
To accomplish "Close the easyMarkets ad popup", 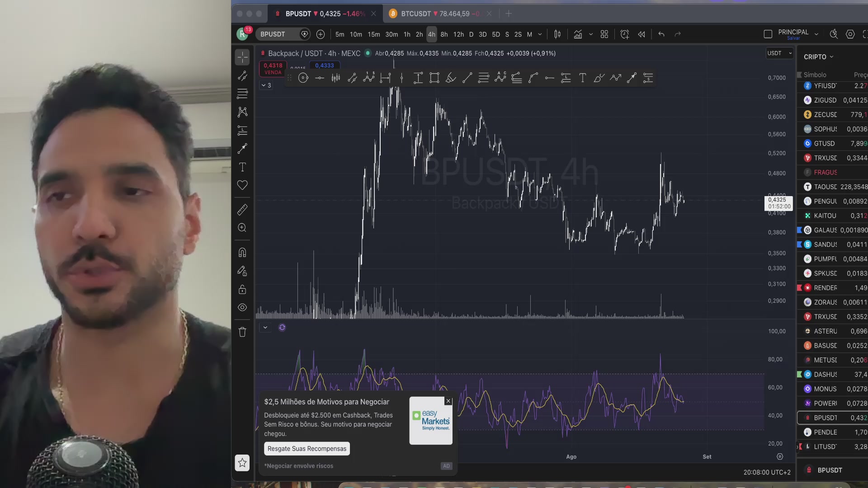I will [x=448, y=401].
